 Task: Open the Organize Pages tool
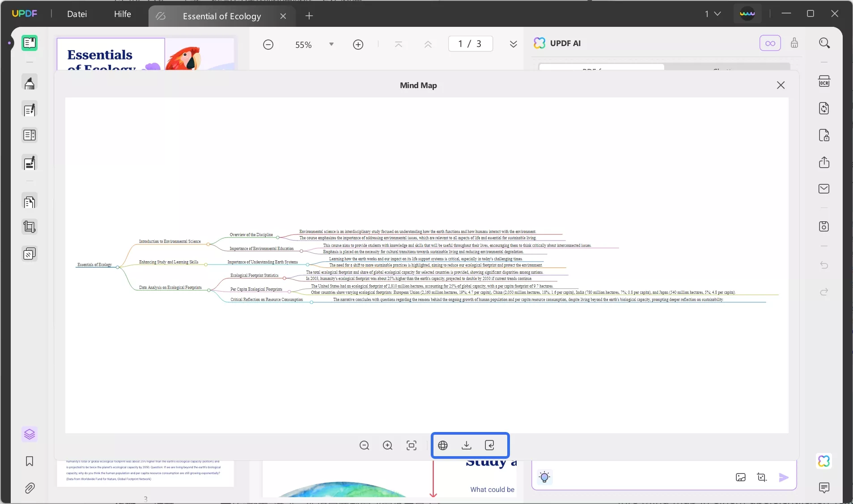pos(30,202)
